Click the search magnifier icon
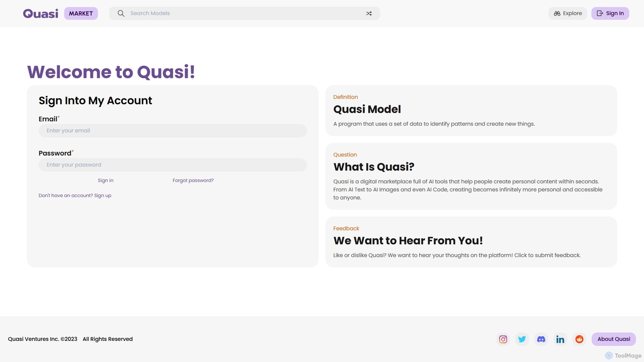 click(121, 14)
